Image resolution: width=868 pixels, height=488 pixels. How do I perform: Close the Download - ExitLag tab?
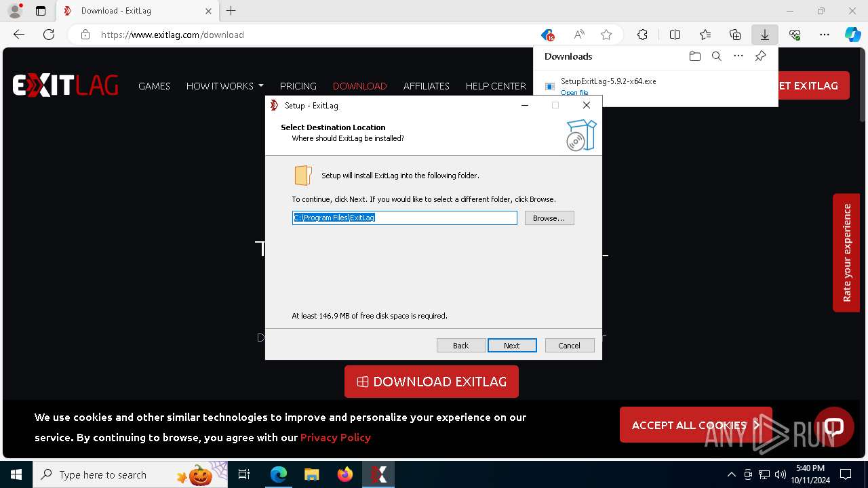208,11
